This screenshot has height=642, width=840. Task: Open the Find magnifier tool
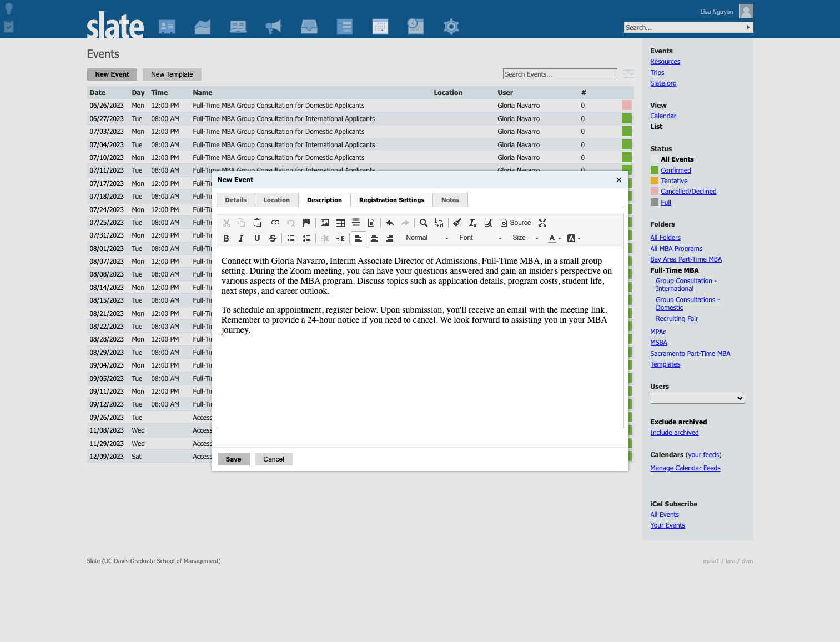(424, 223)
